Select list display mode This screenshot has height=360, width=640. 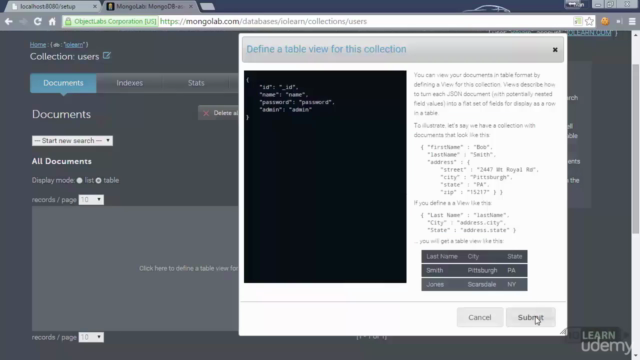[80, 180]
